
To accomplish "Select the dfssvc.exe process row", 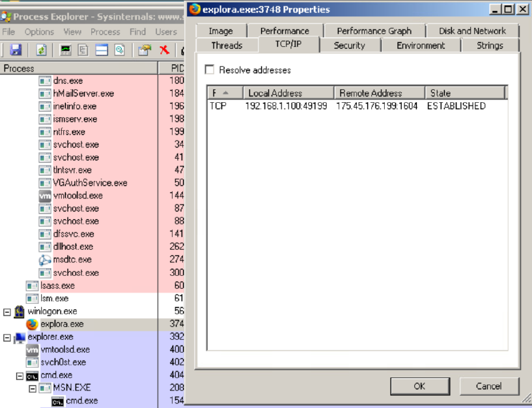I will pos(92,234).
